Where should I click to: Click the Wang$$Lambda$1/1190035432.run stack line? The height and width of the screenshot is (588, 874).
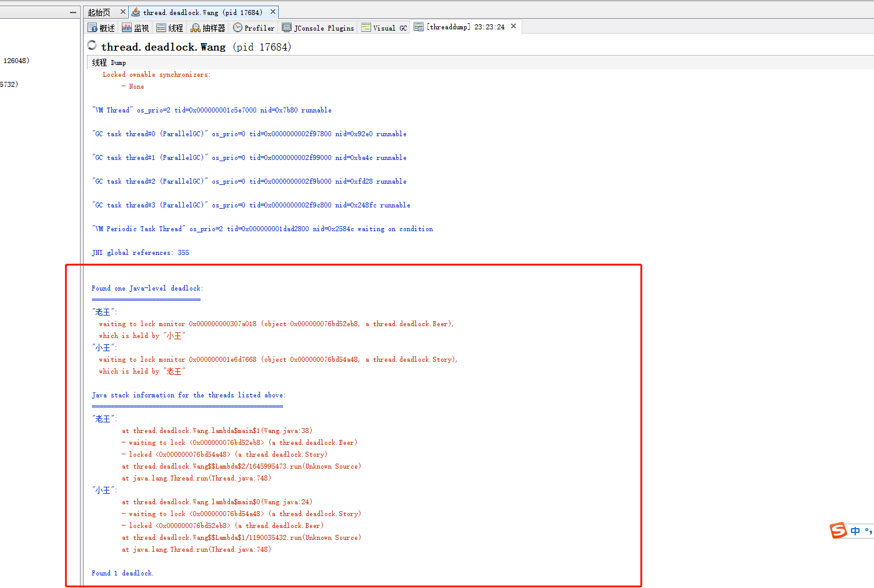tap(241, 537)
